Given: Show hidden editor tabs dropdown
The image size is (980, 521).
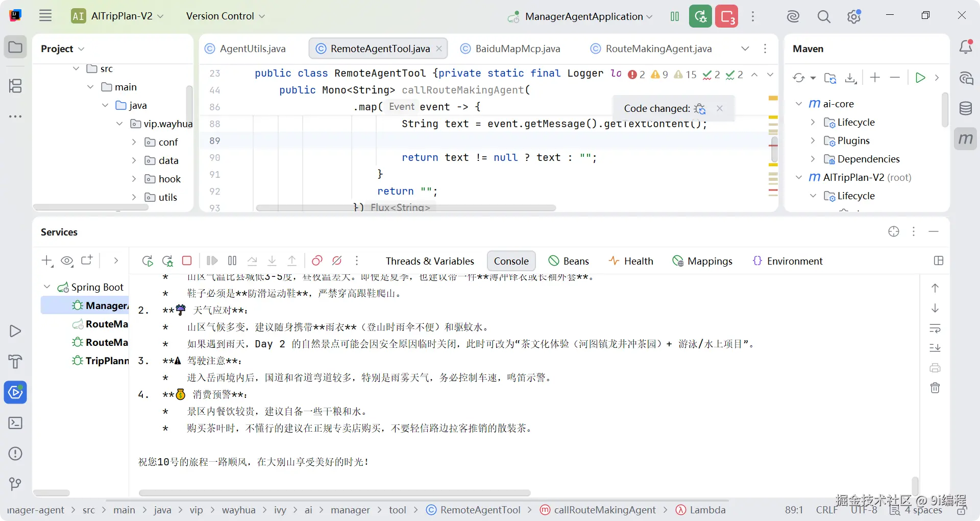Looking at the screenshot, I should (x=745, y=49).
